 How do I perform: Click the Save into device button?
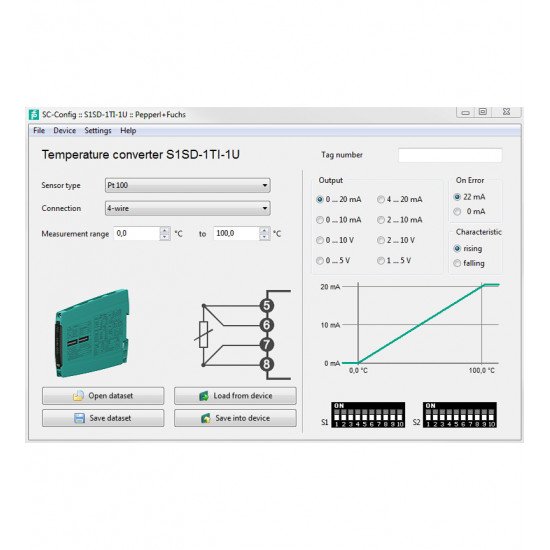click(x=235, y=418)
